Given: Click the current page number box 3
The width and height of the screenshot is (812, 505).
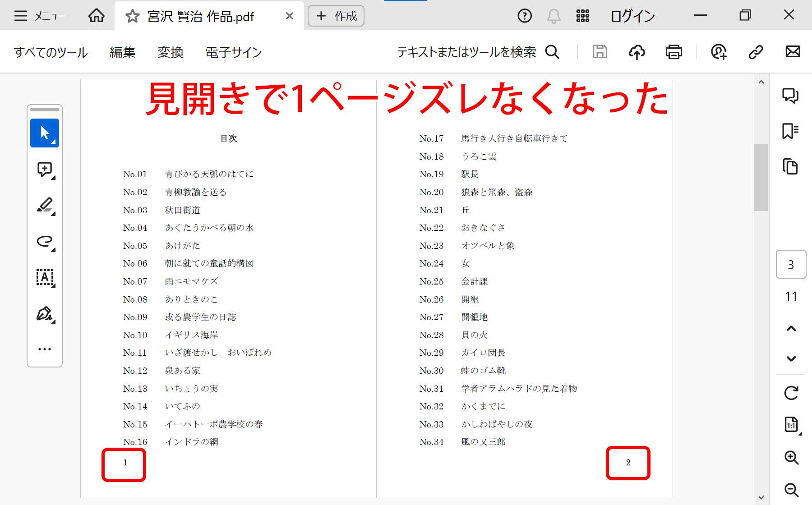Looking at the screenshot, I should pos(791,265).
